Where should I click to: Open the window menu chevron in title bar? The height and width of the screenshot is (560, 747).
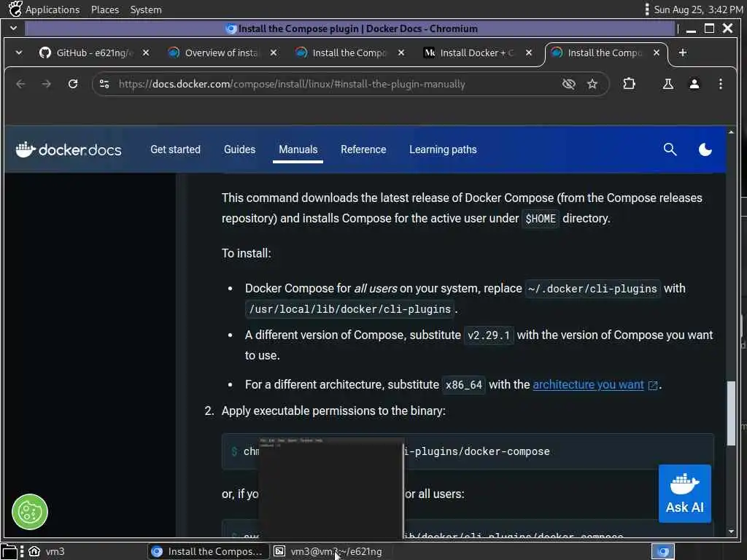point(13,28)
